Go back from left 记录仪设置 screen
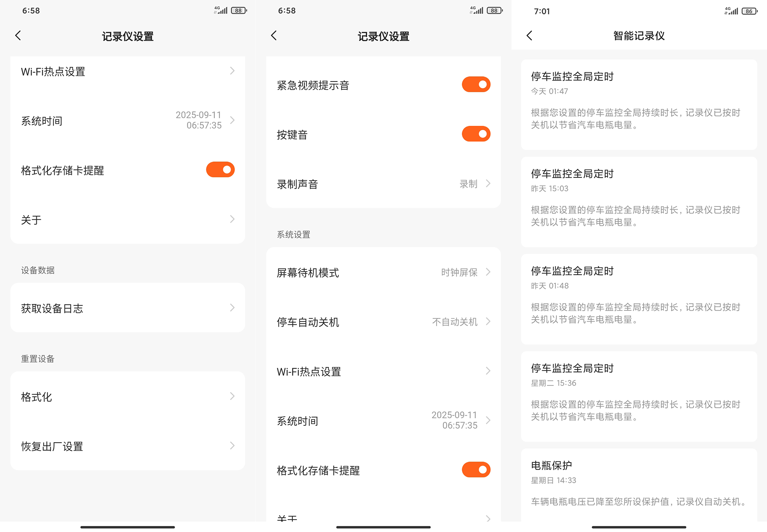The image size is (767, 532). 18,36
